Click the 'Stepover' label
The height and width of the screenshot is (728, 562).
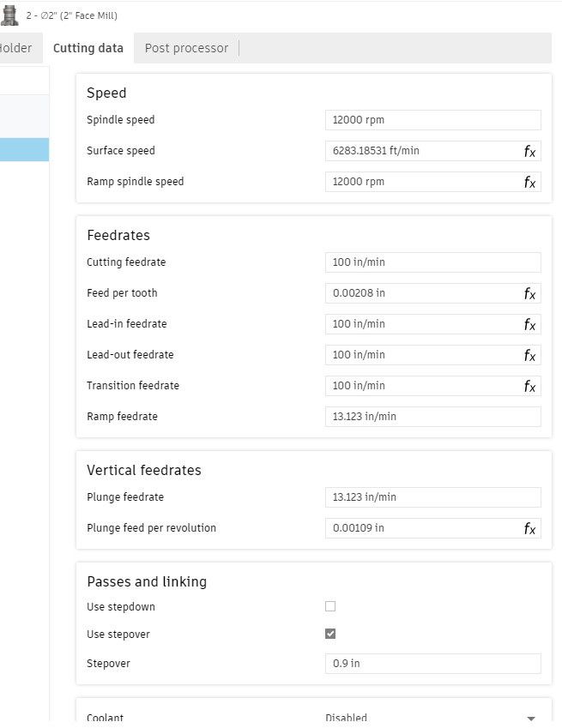pos(108,664)
